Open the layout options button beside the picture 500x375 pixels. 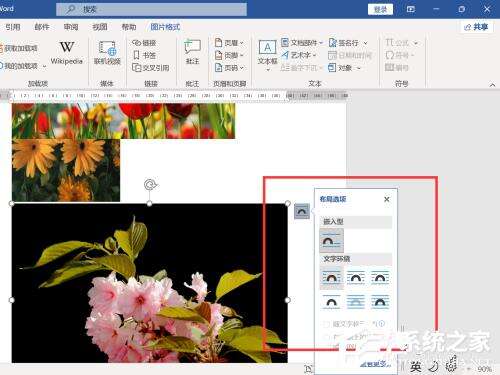coord(302,211)
